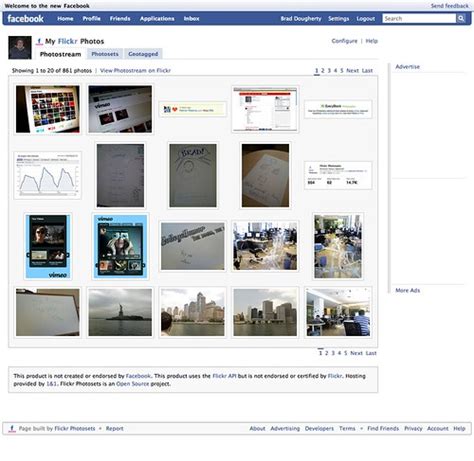Open the whiteboard photo thumbnail
This screenshot has height=461, width=474.
pyautogui.click(x=48, y=312)
